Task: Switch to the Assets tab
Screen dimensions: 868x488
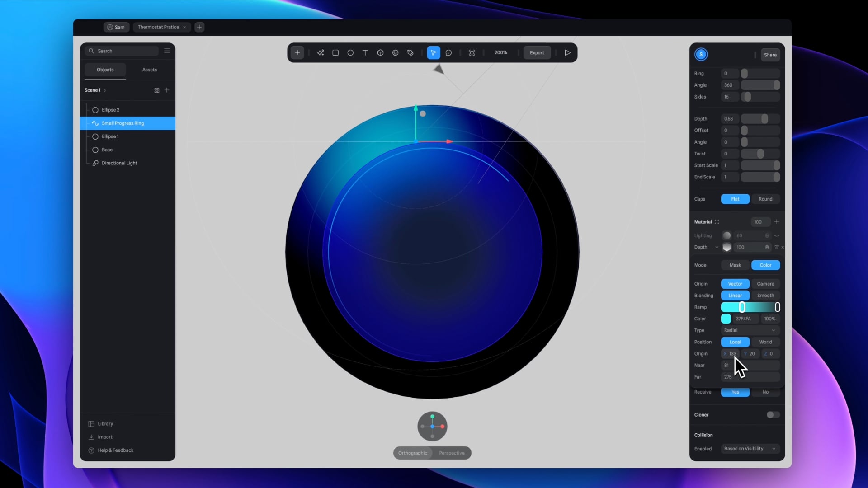Action: click(149, 70)
